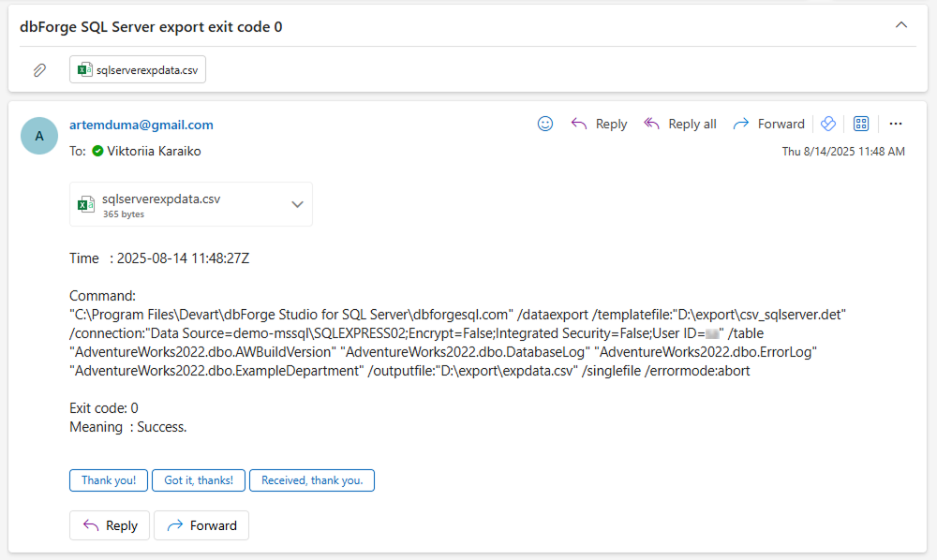Open the more actions ellipsis menu
This screenshot has width=937, height=560.
coord(895,123)
